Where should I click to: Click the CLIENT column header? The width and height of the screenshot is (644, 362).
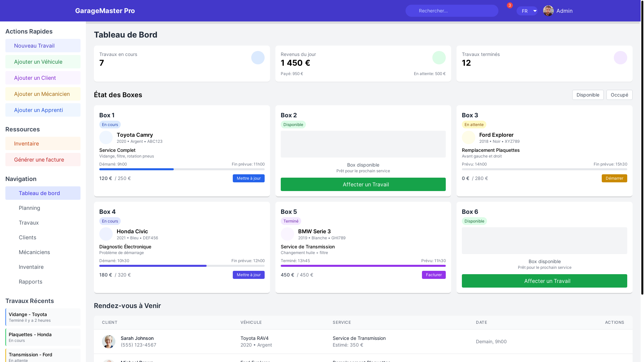coord(110,322)
